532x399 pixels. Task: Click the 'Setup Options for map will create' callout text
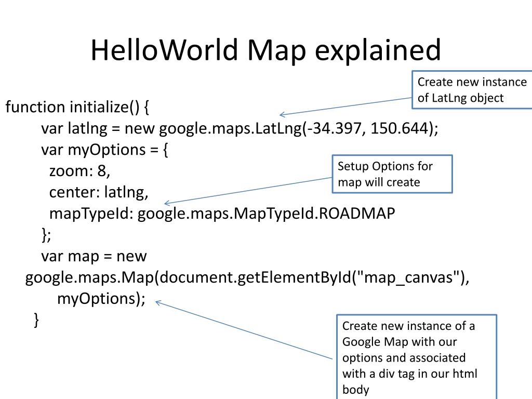[x=385, y=174]
